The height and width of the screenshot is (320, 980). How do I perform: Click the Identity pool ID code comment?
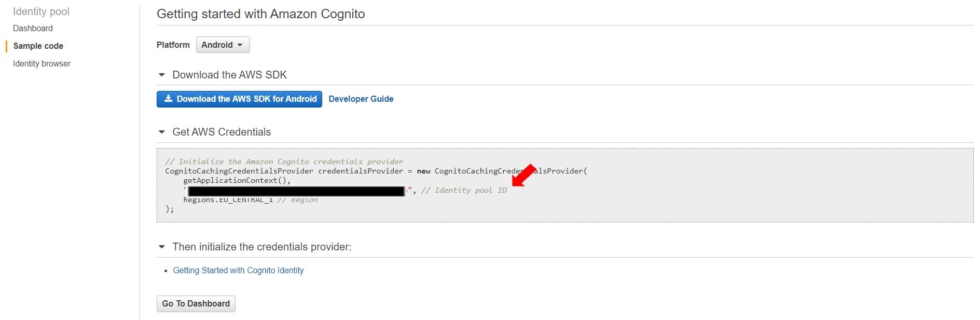click(x=464, y=191)
